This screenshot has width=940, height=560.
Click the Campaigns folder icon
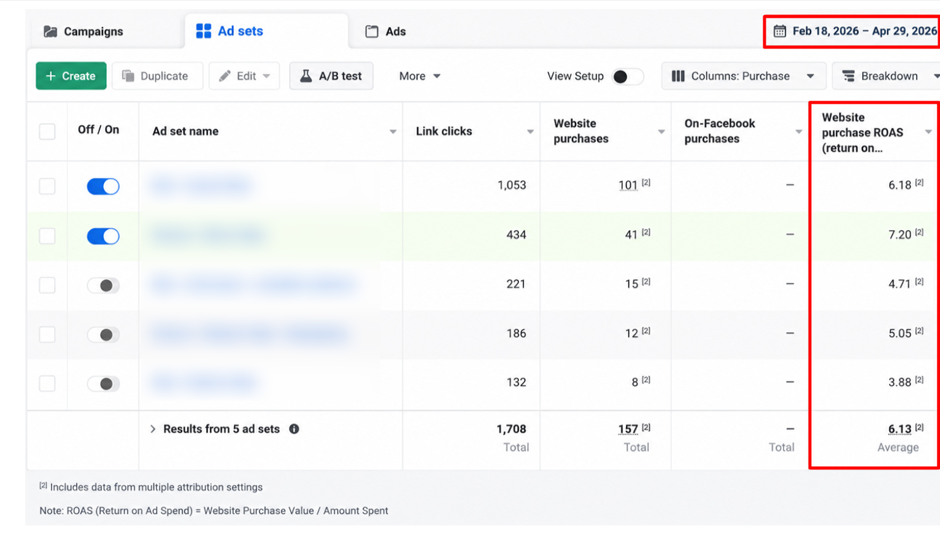click(50, 31)
